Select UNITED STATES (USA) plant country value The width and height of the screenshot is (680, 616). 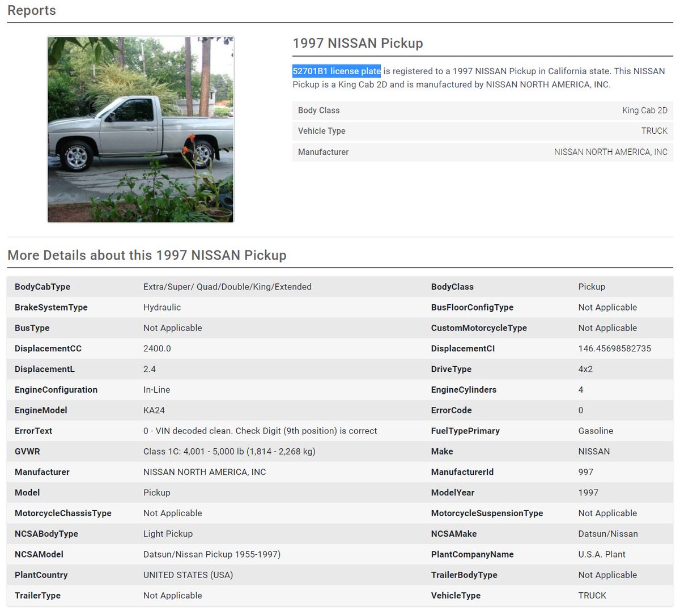click(x=188, y=575)
